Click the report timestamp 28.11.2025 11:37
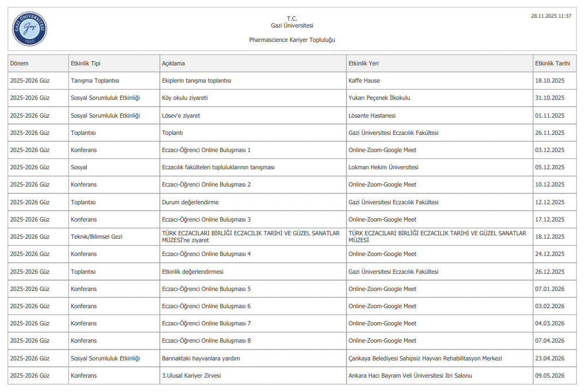Image resolution: width=585 pixels, height=392 pixels. tap(551, 16)
